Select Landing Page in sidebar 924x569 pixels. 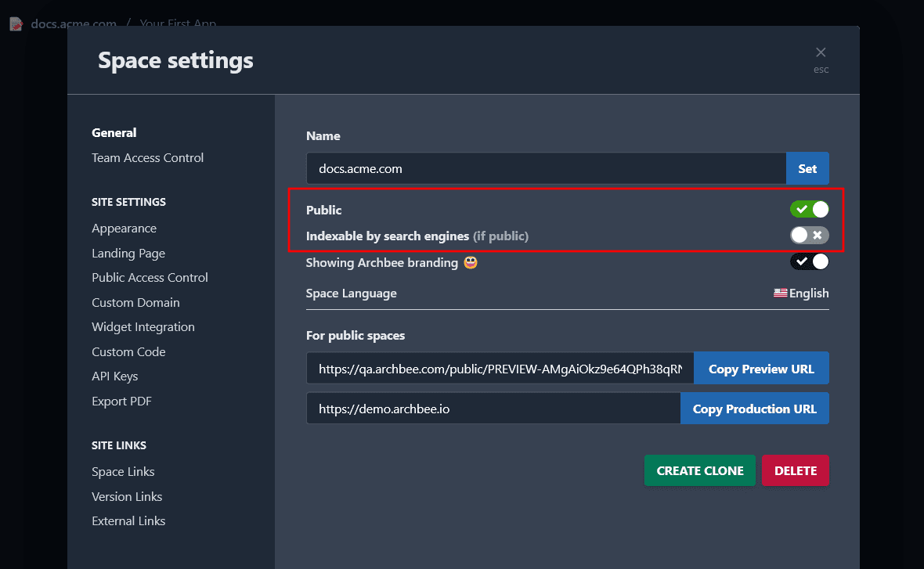[128, 254]
